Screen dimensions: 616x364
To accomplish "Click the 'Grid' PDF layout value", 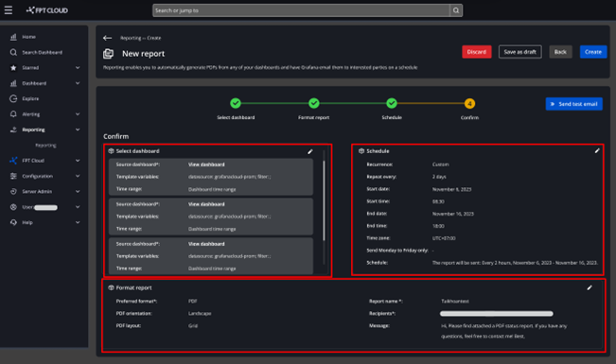I will pos(193,326).
